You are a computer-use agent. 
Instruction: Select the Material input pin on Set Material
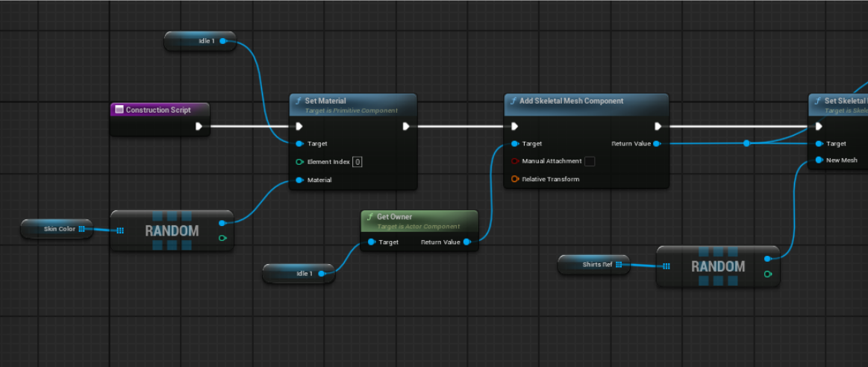pos(299,180)
